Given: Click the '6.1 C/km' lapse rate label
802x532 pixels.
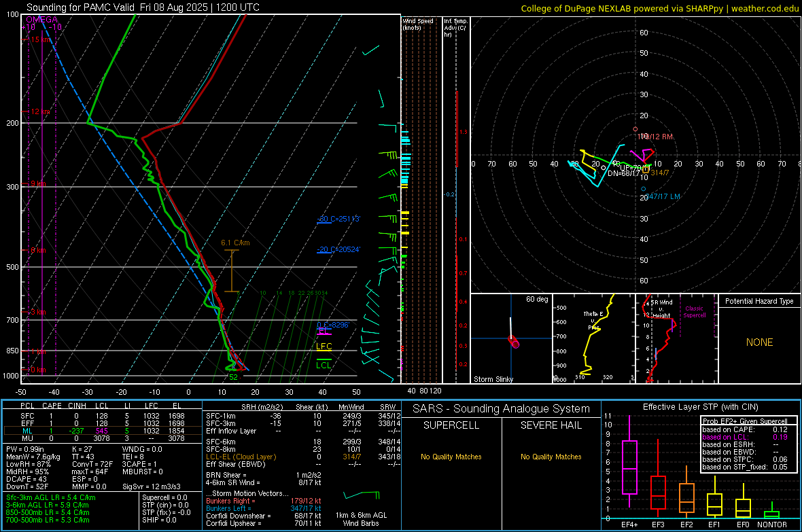Looking at the screenshot, I should click(235, 243).
